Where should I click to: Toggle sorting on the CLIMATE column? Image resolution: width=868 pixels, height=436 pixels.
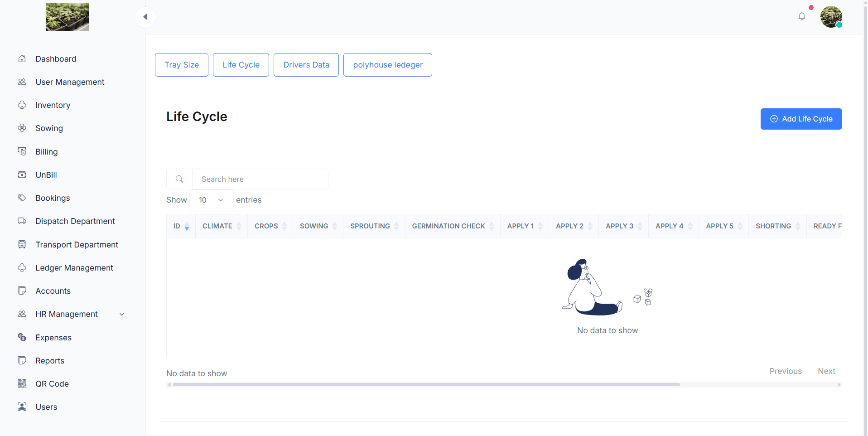click(222, 226)
